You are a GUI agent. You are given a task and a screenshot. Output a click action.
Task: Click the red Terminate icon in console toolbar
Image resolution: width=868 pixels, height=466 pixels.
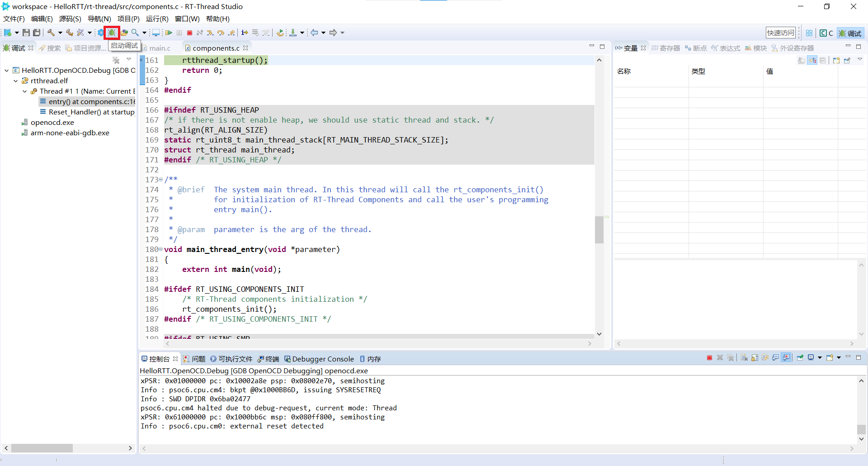click(709, 357)
